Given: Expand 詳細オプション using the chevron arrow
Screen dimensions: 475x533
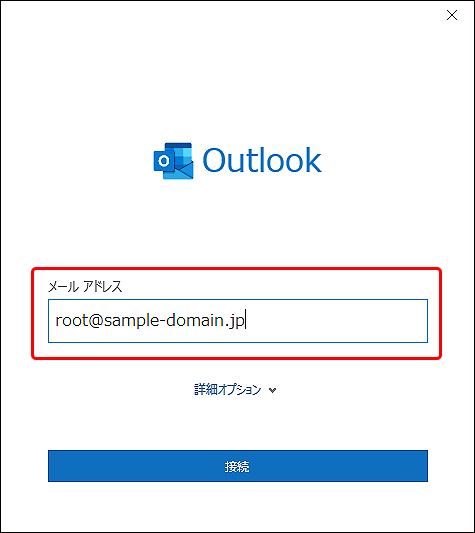Looking at the screenshot, I should 272,390.
